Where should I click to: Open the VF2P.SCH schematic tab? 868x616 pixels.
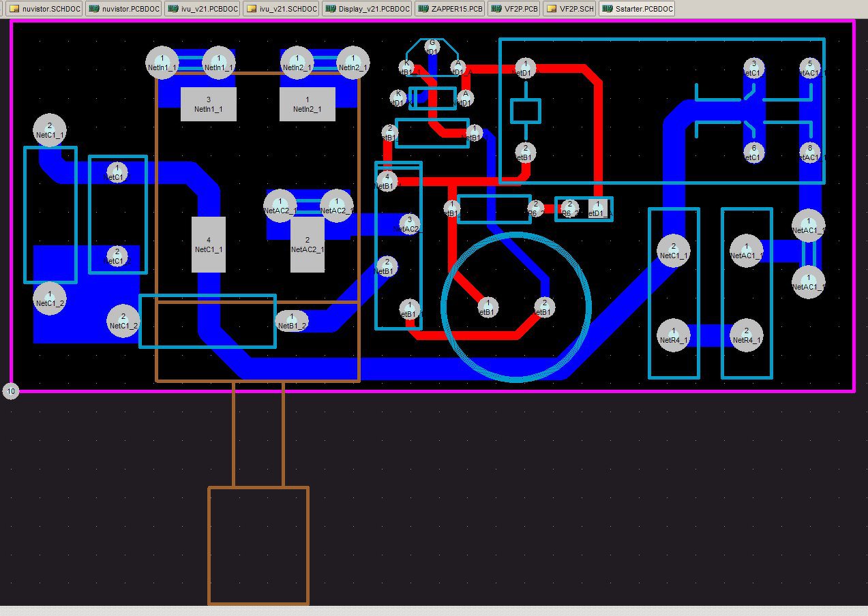[570, 9]
